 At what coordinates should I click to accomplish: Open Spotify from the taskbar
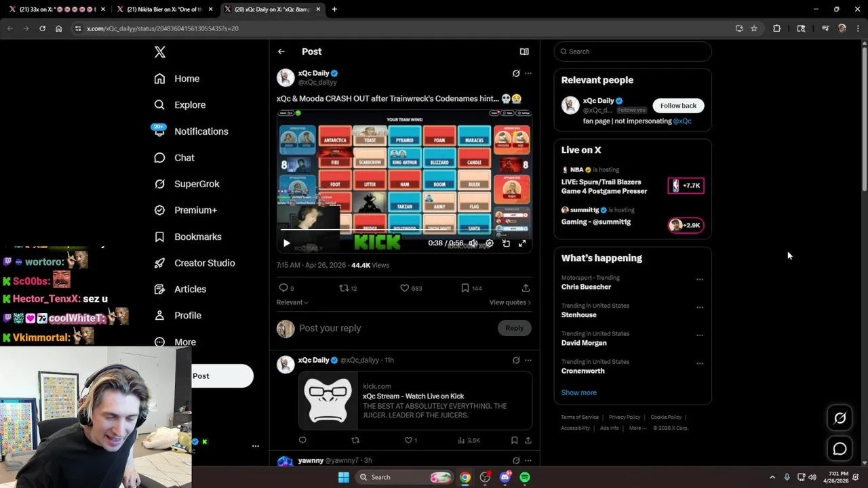[x=525, y=477]
